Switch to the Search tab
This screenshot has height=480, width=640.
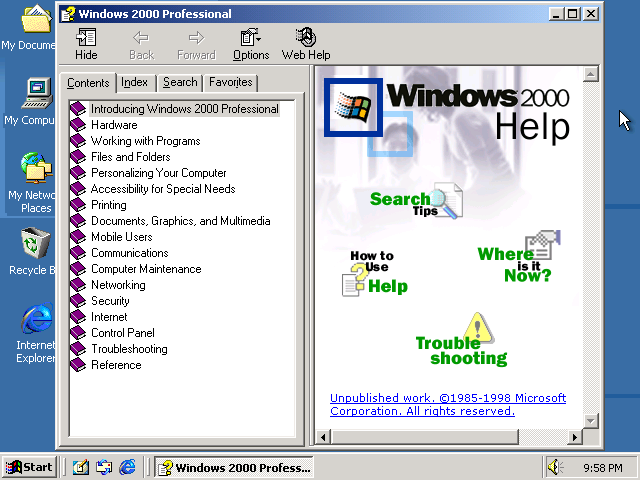click(x=180, y=82)
